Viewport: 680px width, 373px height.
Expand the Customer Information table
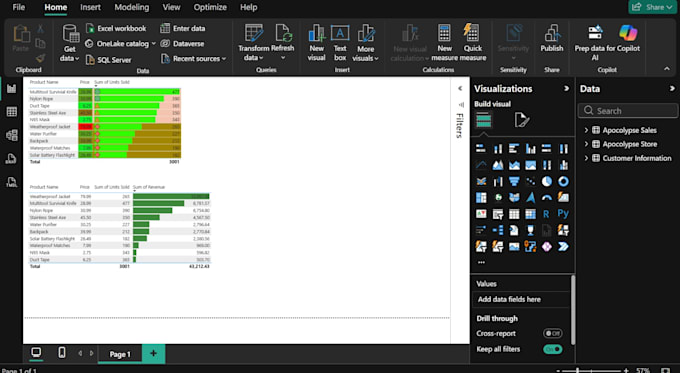click(x=586, y=158)
